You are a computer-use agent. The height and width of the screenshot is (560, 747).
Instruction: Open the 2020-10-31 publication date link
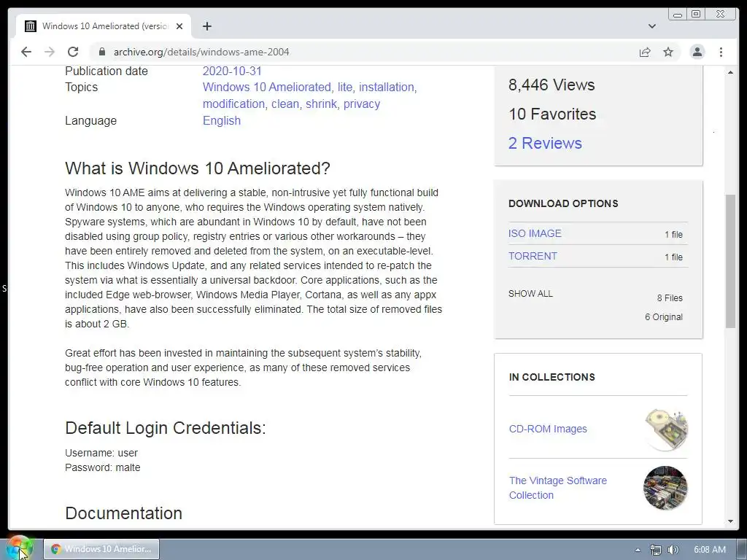click(232, 71)
